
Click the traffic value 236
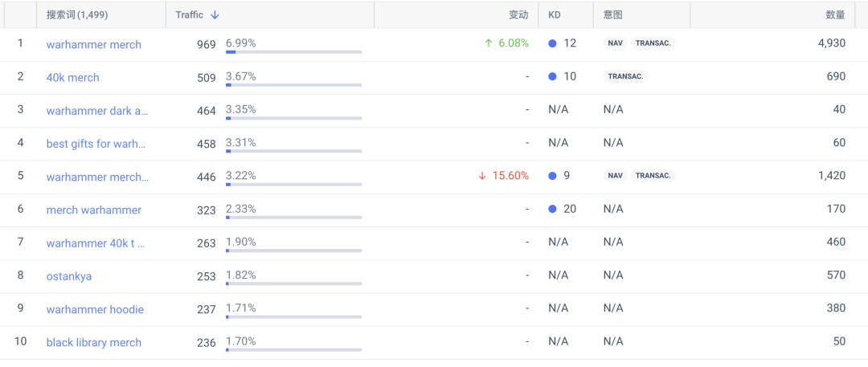click(x=207, y=343)
